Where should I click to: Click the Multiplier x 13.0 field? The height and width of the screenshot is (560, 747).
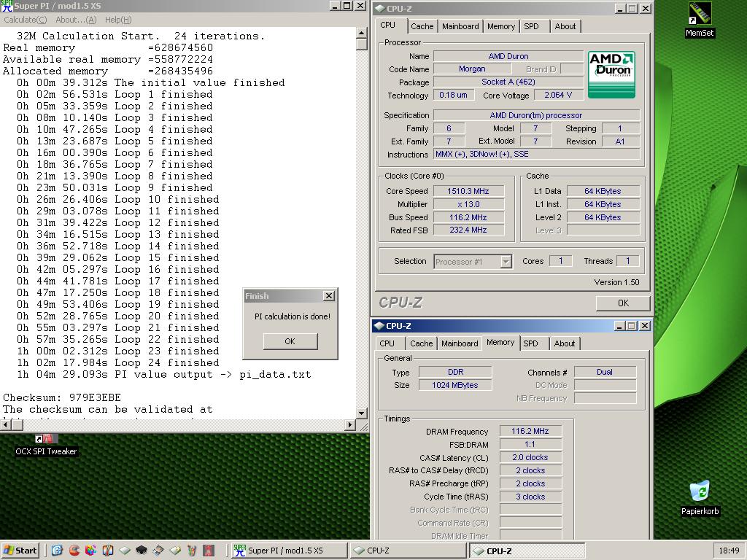[468, 204]
